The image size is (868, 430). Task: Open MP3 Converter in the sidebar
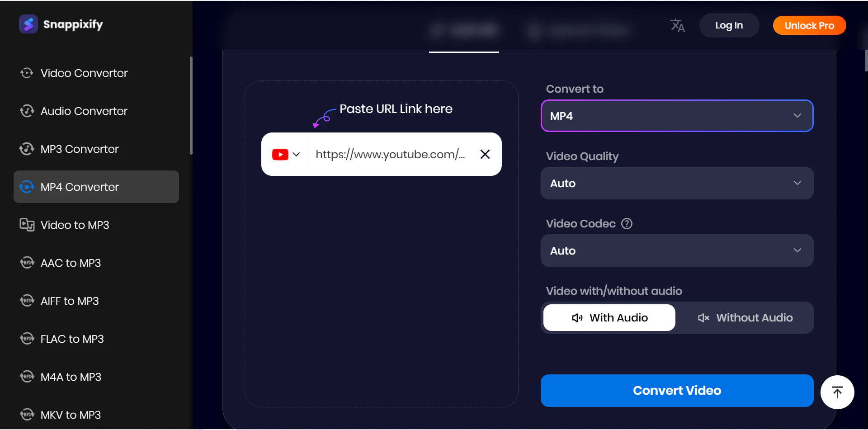tap(79, 149)
